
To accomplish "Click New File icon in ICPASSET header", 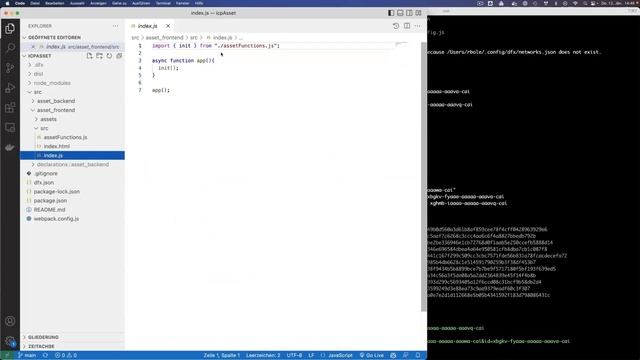I will pos(89,56).
